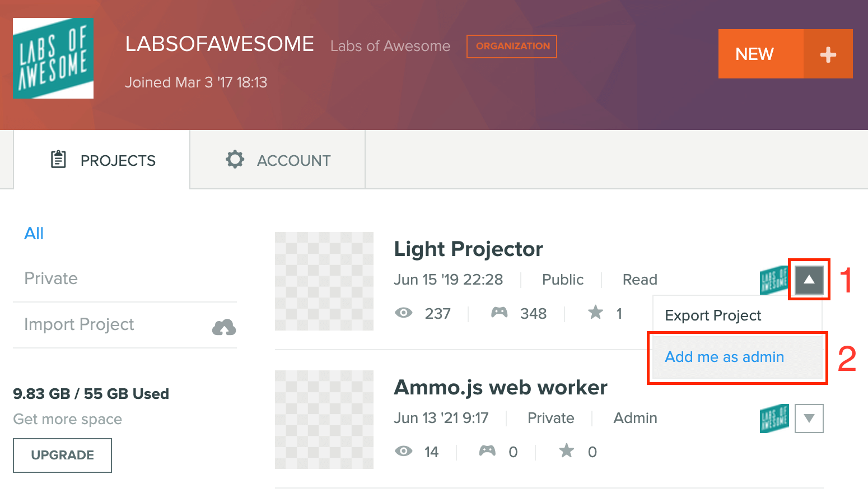Image resolution: width=868 pixels, height=502 pixels.
Task: Expand the Ammo.js web worker options dropdown
Action: (809, 419)
